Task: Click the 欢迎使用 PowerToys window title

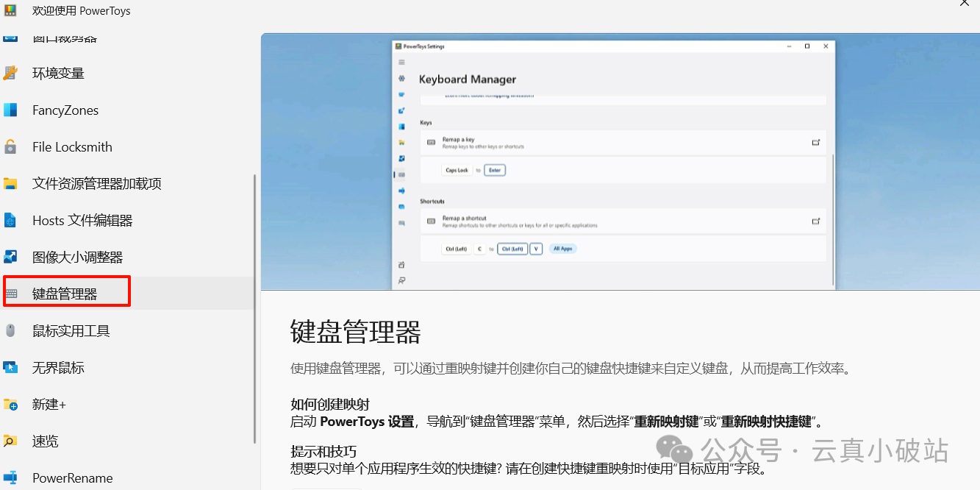Action: tap(82, 11)
